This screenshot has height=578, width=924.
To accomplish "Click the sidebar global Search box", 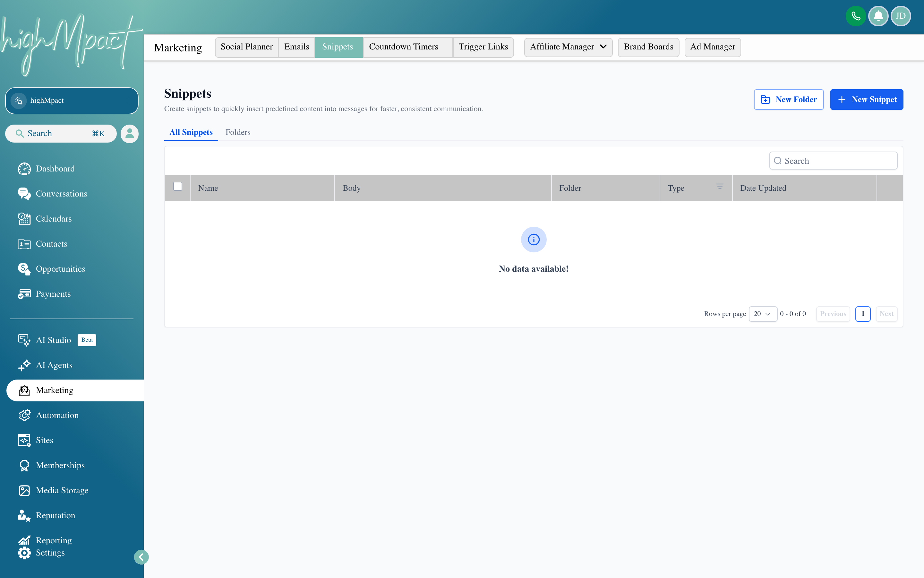I will (61, 133).
